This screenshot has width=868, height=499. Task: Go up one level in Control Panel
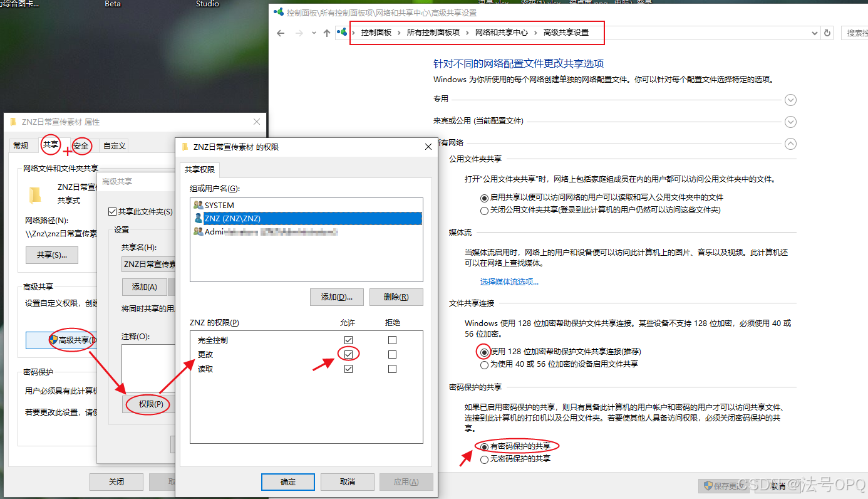click(326, 33)
